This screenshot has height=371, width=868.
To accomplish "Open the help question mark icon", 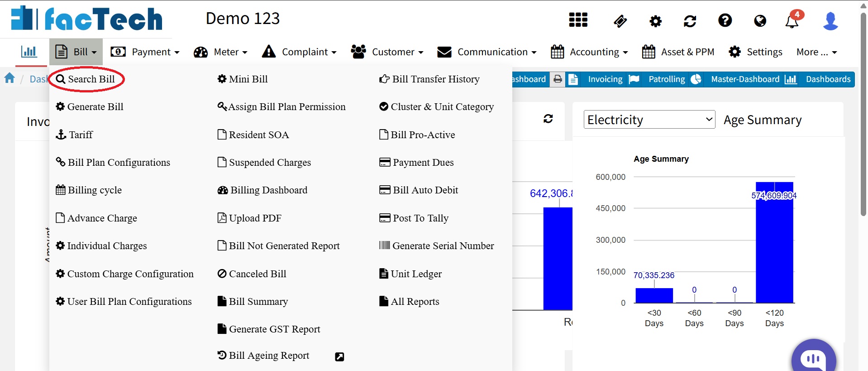I will point(725,20).
